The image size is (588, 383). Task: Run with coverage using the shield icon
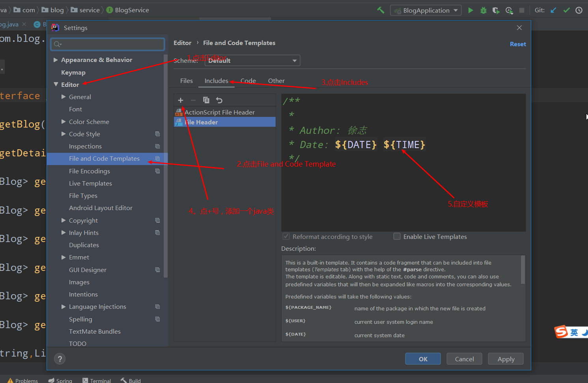click(496, 10)
